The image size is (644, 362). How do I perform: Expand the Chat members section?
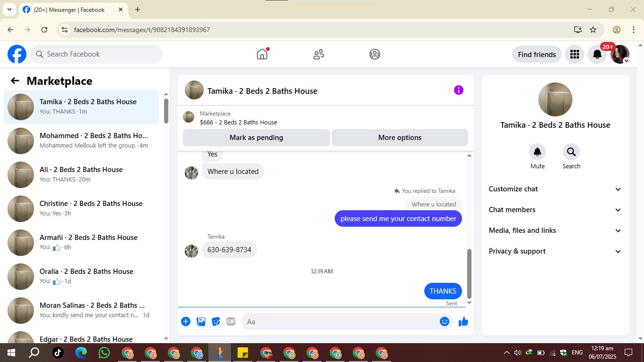555,210
